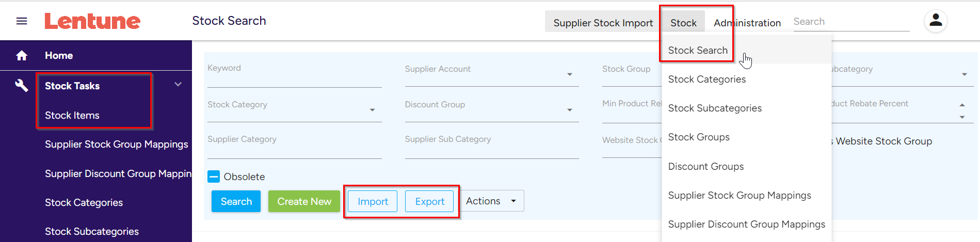
Task: Open the Stock Category dropdown
Action: [295, 109]
